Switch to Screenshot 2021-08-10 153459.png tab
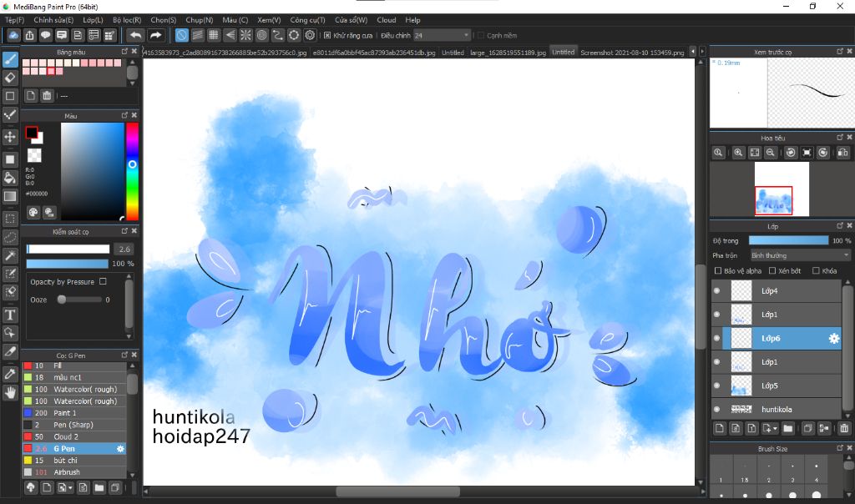855x504 pixels. point(632,53)
